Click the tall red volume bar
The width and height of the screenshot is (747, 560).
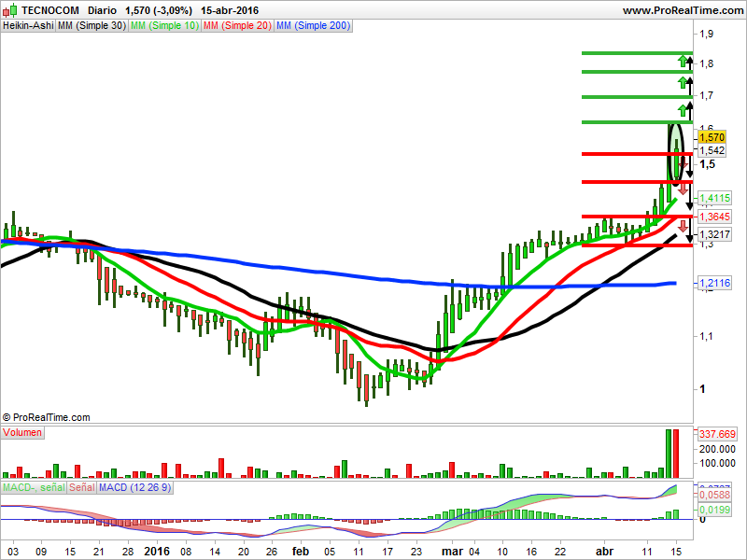[676, 454]
